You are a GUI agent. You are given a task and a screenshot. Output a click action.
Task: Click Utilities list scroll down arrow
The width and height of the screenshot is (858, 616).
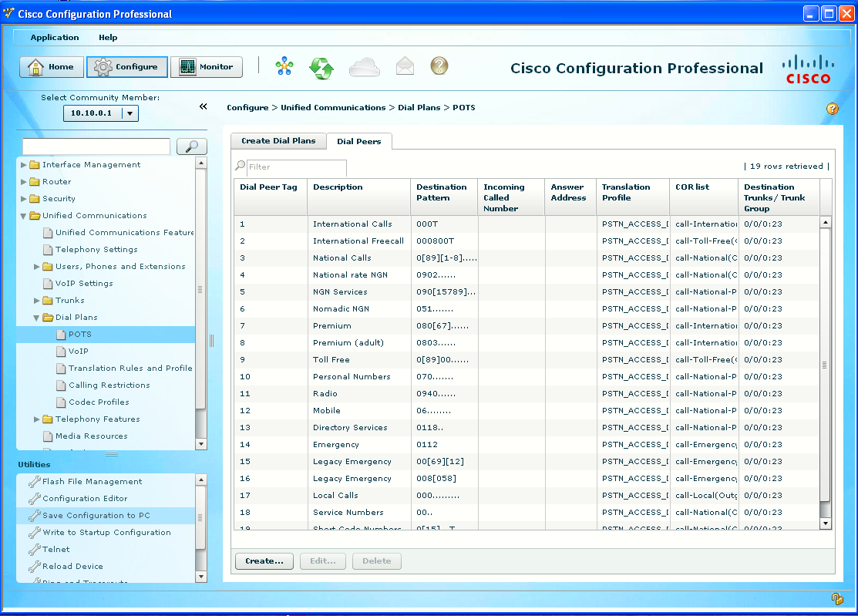pos(201,577)
